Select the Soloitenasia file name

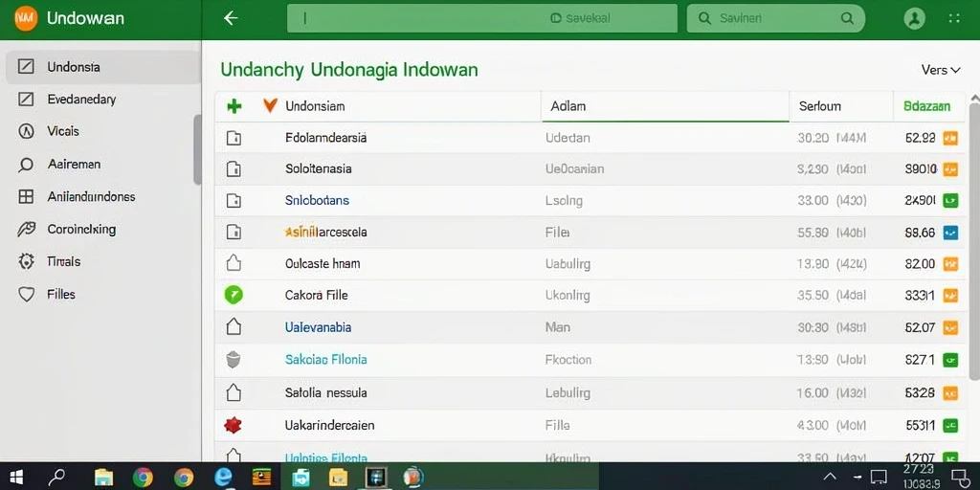(x=318, y=168)
